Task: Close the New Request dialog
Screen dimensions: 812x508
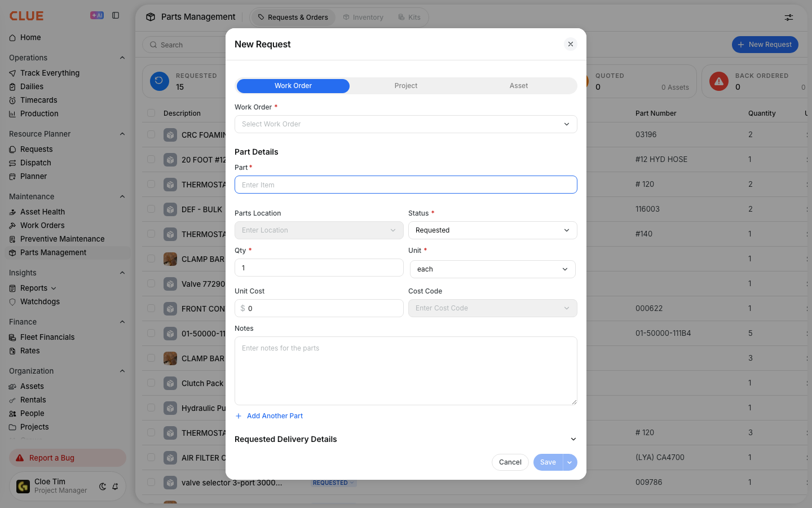Action: [x=571, y=44]
